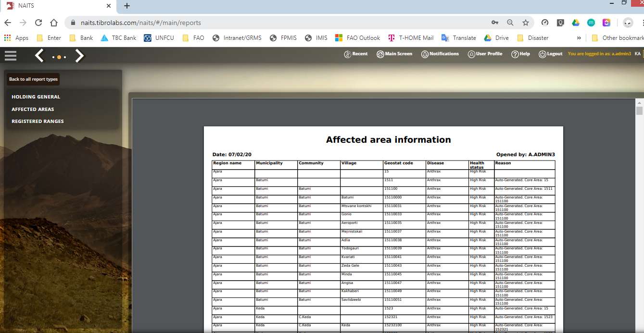
Task: Open Translate bookmark
Action: tap(459, 38)
